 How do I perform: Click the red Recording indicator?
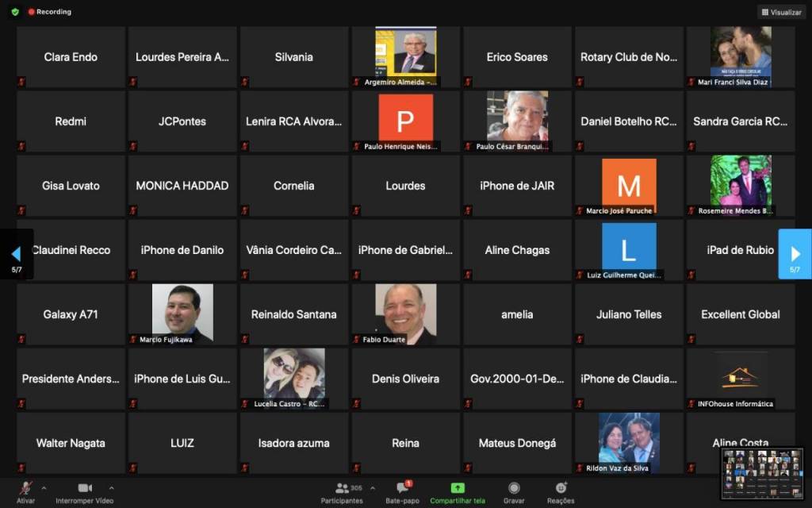49,12
